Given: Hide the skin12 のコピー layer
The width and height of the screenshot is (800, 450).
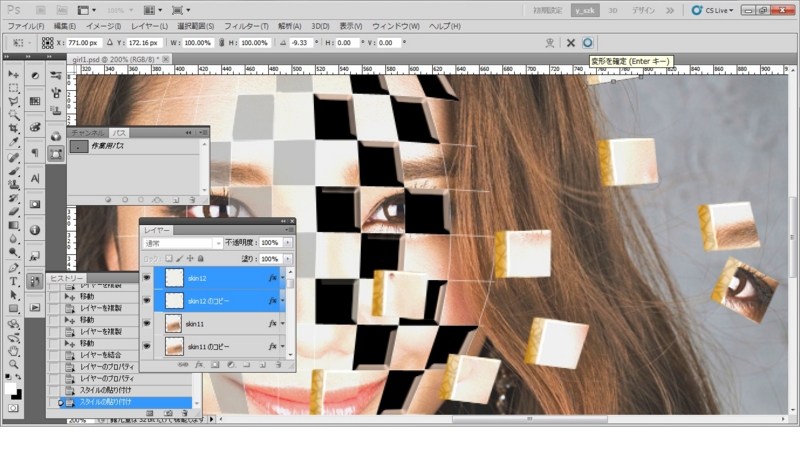Looking at the screenshot, I should coord(146,301).
